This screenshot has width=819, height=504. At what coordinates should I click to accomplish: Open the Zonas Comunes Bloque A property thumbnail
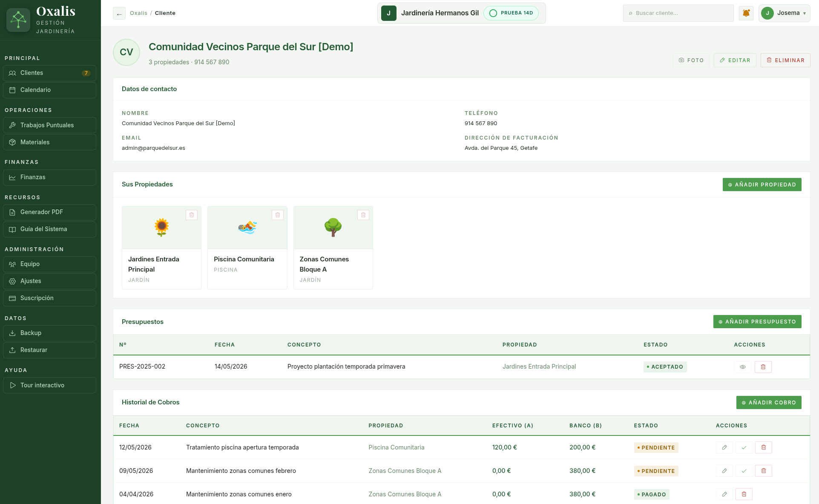333,228
